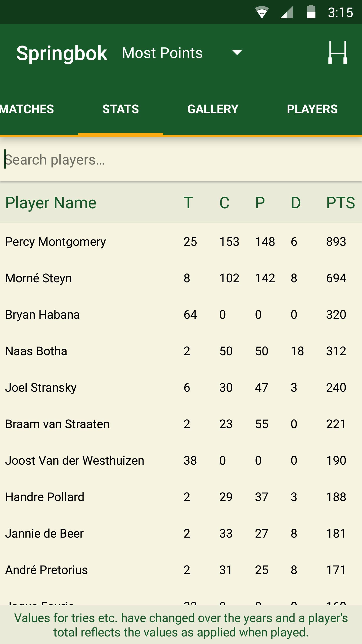
Task: Tap the Springbok app title
Action: [62, 53]
